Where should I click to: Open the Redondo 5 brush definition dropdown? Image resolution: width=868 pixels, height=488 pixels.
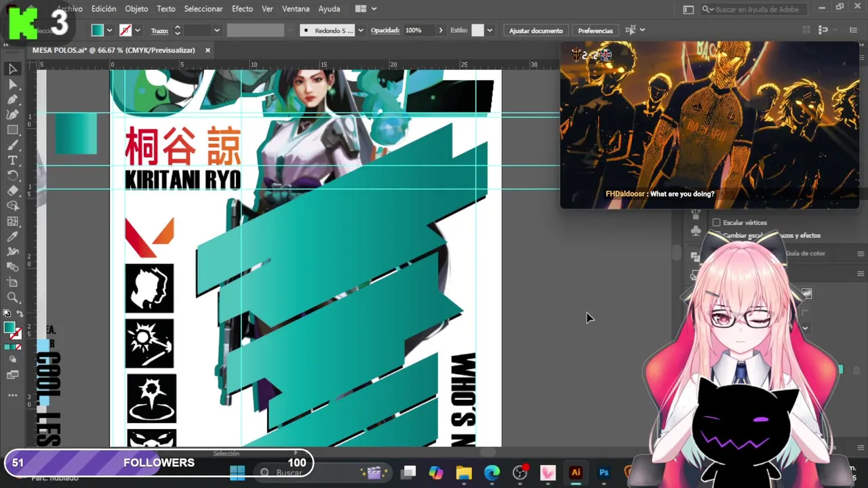coord(360,30)
